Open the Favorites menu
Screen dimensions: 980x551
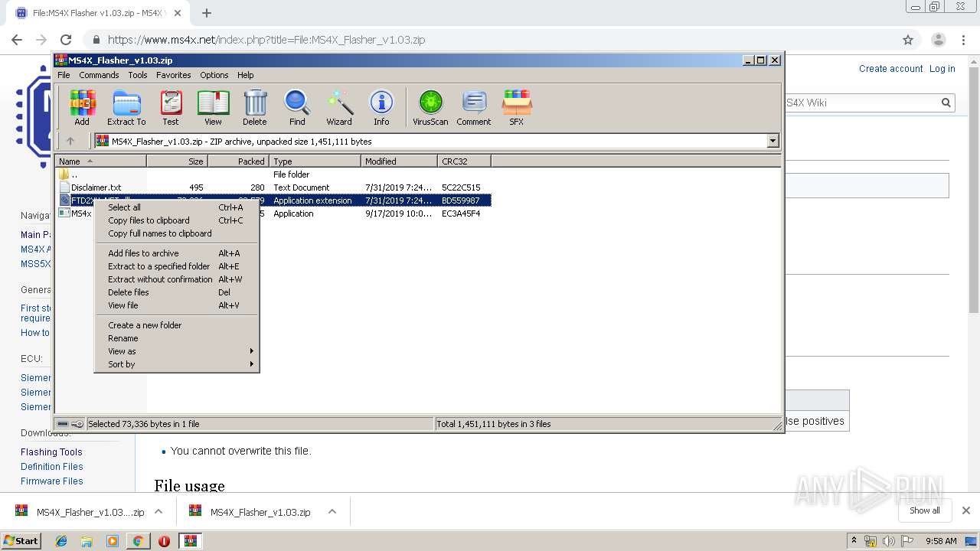tap(174, 75)
